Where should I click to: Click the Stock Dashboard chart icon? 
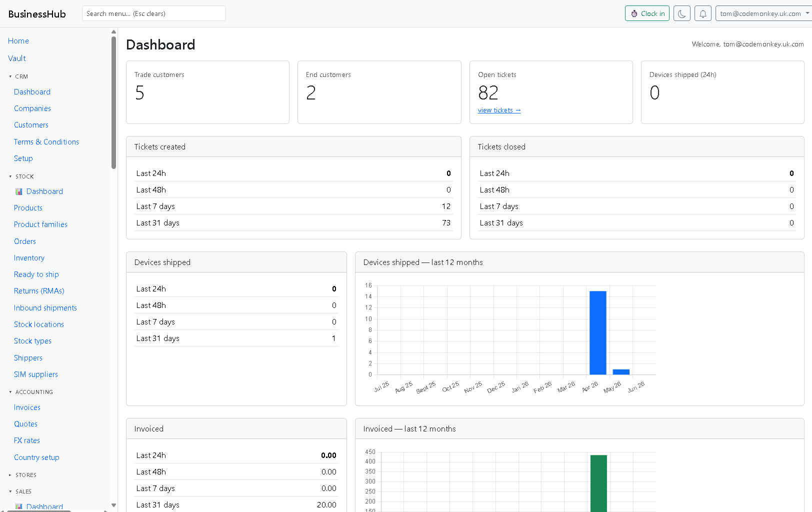(x=19, y=191)
